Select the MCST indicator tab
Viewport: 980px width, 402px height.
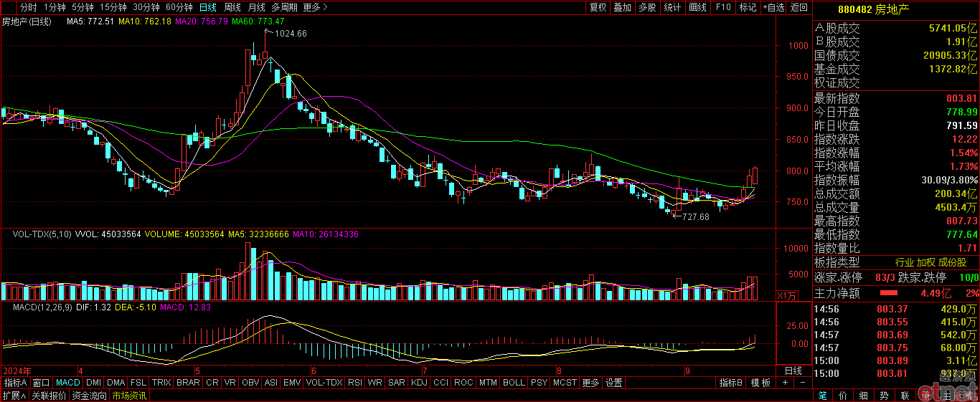[x=565, y=383]
